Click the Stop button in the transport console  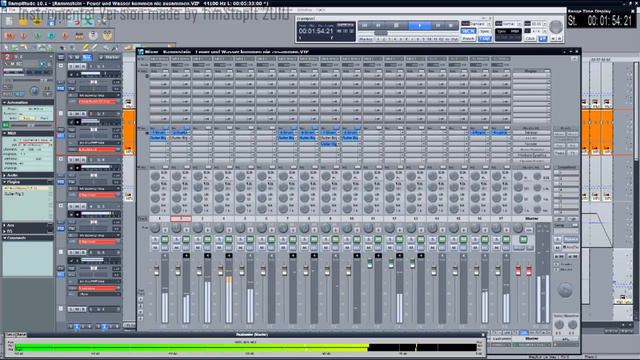tap(396, 26)
